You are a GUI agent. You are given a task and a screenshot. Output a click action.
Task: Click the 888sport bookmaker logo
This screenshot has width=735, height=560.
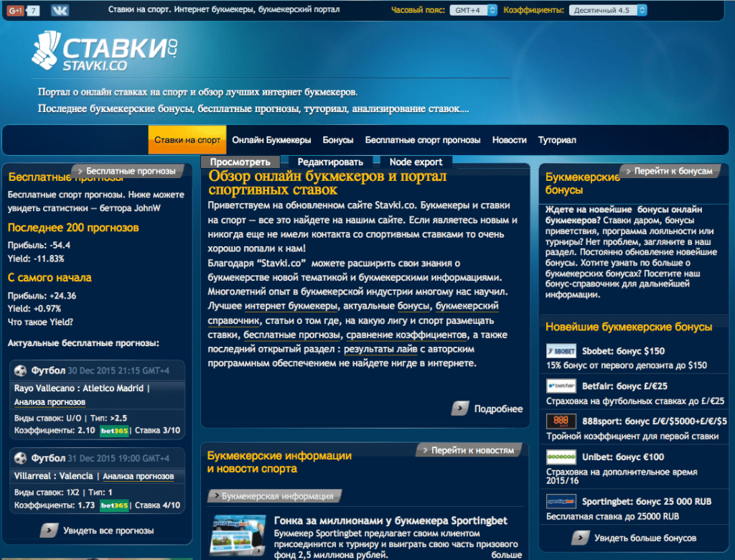[x=561, y=421]
